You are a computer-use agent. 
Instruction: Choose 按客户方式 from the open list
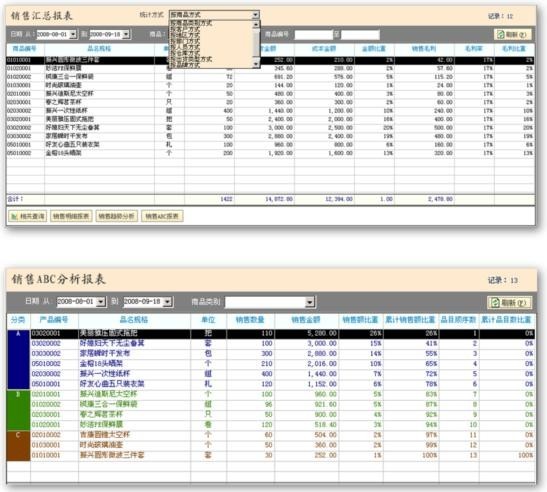185,29
